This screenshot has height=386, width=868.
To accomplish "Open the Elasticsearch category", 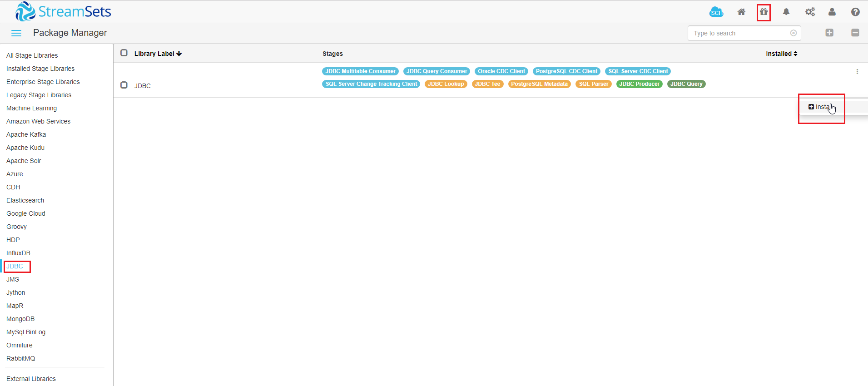I will [25, 200].
